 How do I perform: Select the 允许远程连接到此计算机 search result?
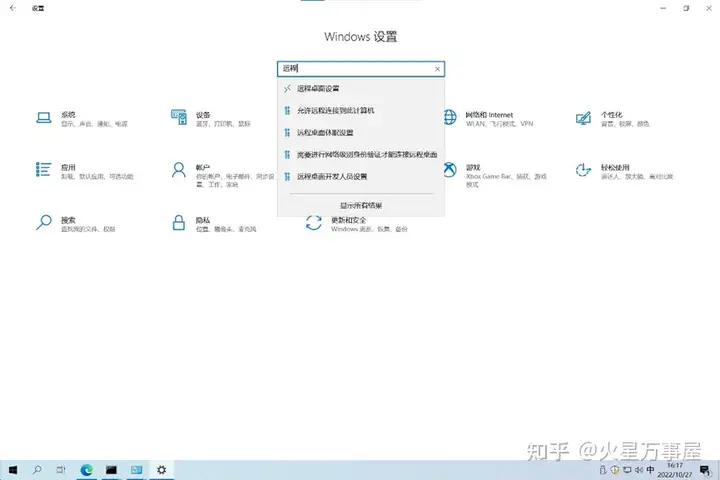click(x=361, y=111)
